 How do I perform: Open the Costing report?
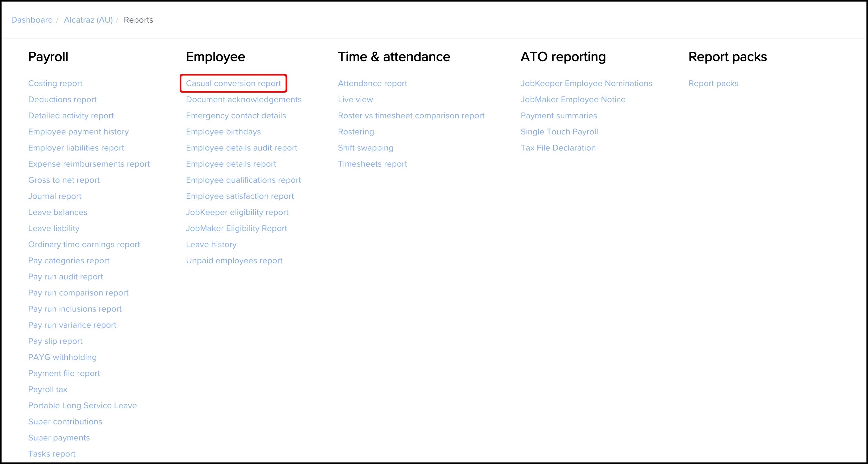tap(54, 83)
